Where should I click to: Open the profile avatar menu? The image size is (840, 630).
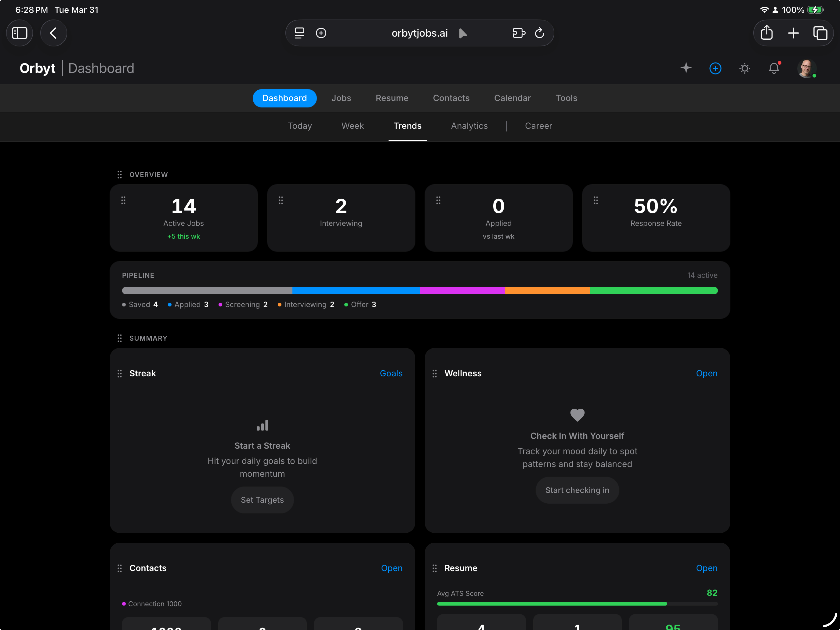point(807,68)
